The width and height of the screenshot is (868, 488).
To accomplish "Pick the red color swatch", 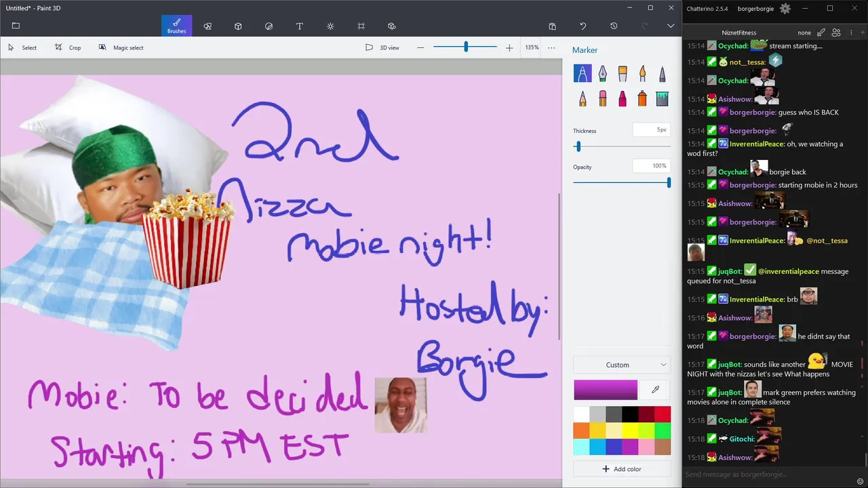I will click(x=663, y=414).
